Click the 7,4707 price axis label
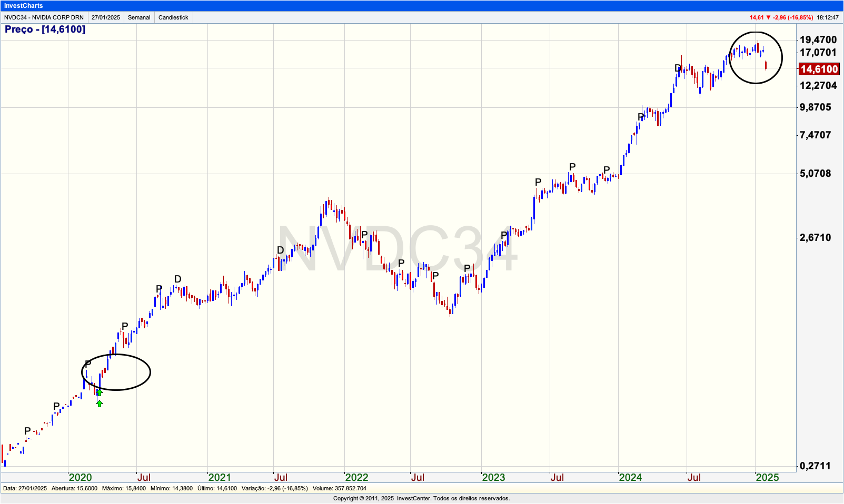The image size is (844, 504). (815, 135)
